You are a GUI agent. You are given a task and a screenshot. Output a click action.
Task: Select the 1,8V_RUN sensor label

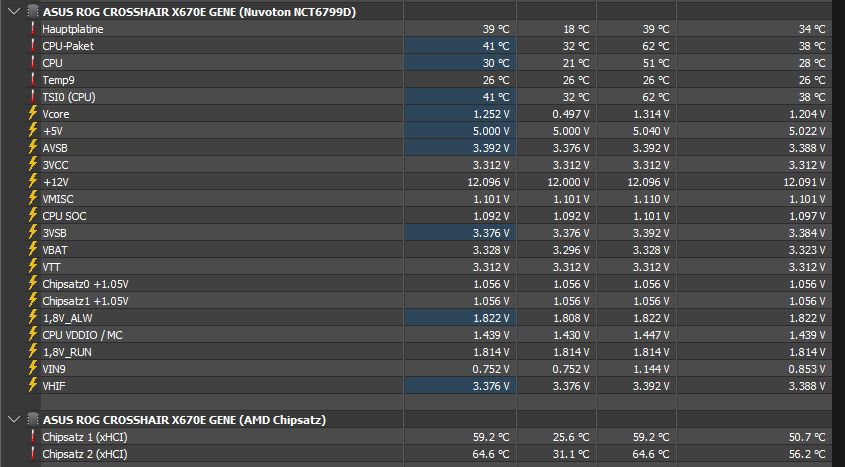click(67, 352)
